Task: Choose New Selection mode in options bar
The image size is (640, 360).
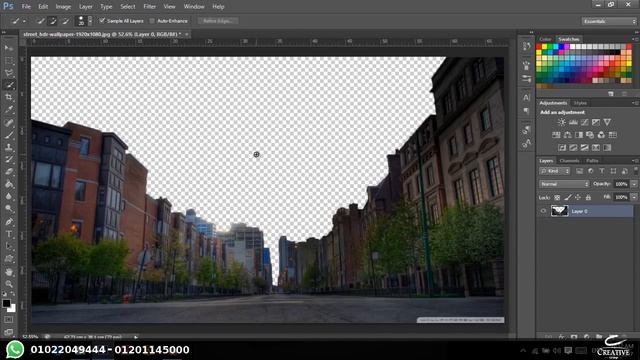Action: tap(40, 21)
